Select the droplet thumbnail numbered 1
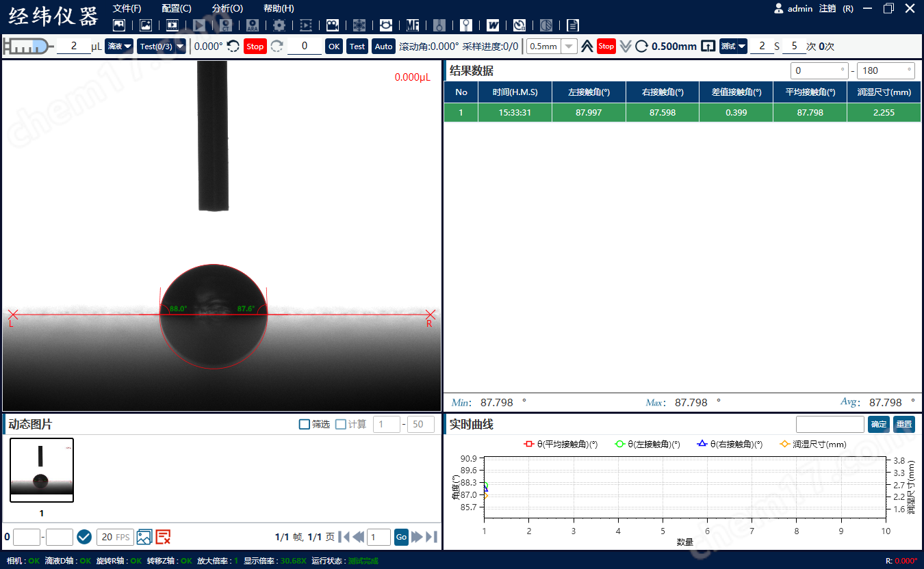This screenshot has width=924, height=569. coord(42,471)
